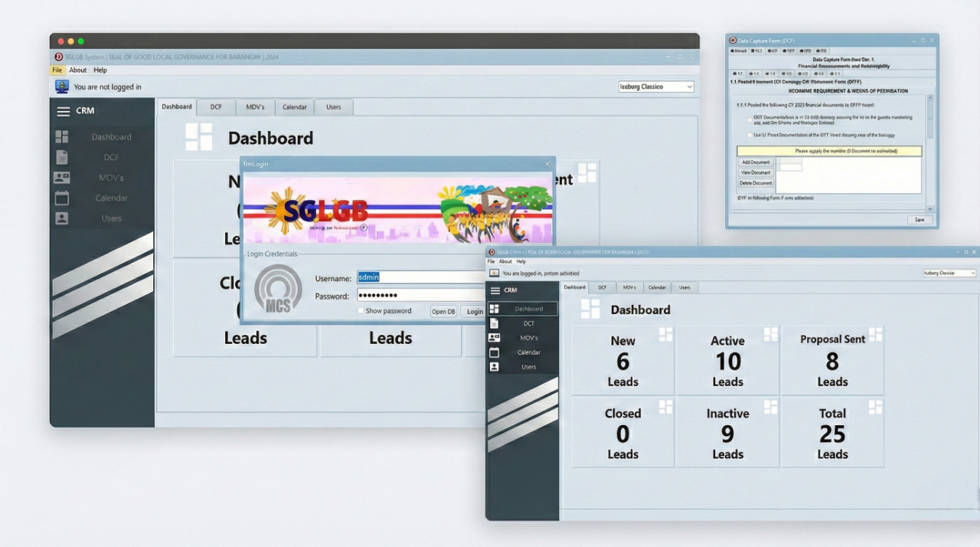Click Add Document in the DCF form

coord(756,162)
